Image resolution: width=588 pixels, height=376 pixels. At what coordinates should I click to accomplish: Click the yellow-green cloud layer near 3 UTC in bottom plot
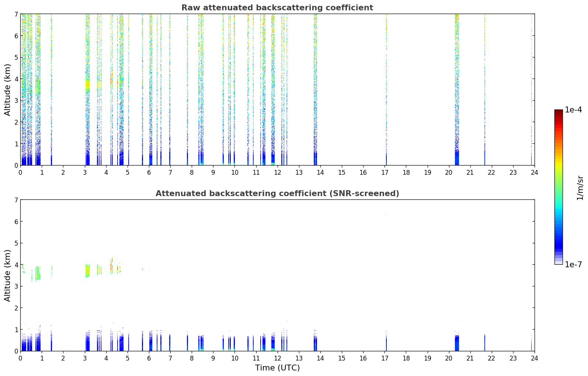click(87, 271)
